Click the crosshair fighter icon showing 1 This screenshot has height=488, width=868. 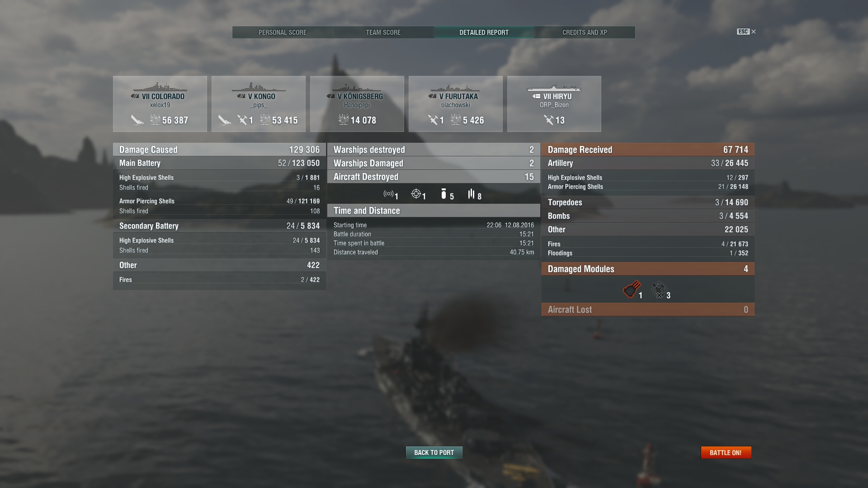(x=416, y=194)
